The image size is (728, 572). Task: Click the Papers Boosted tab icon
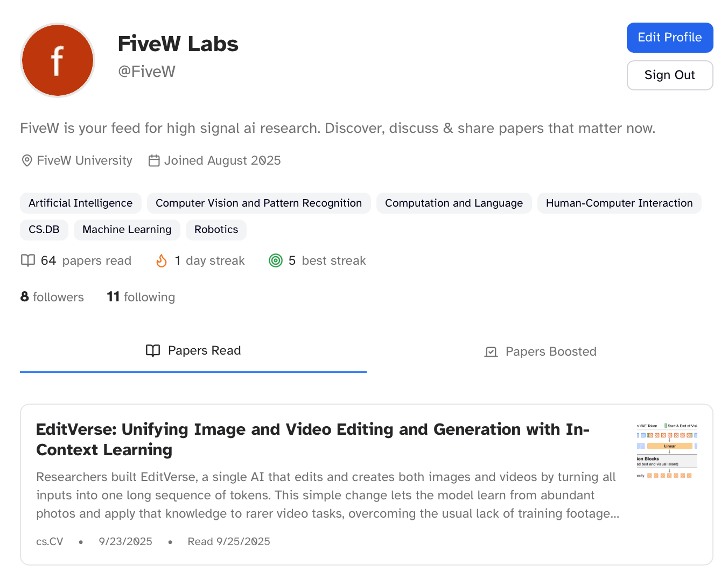pyautogui.click(x=491, y=352)
